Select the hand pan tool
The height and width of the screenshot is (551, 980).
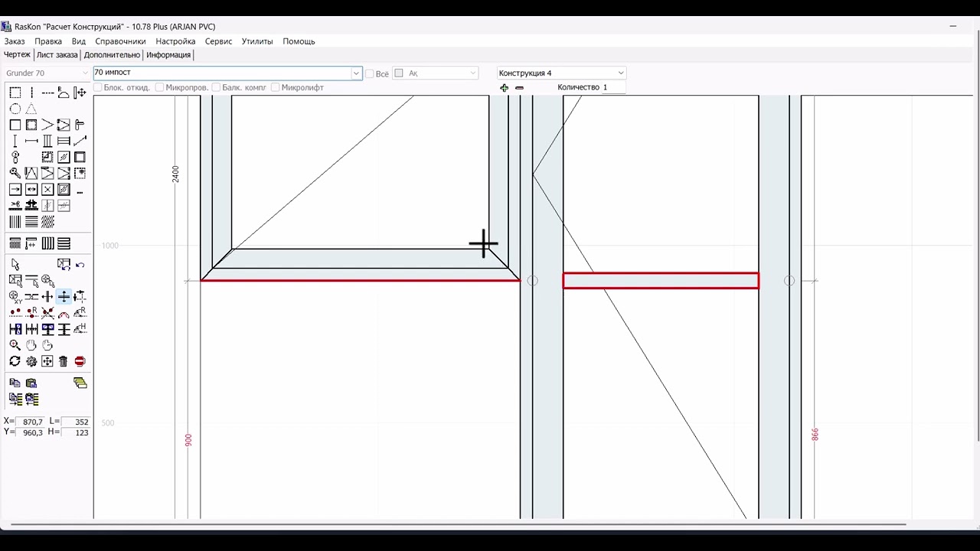click(31, 345)
